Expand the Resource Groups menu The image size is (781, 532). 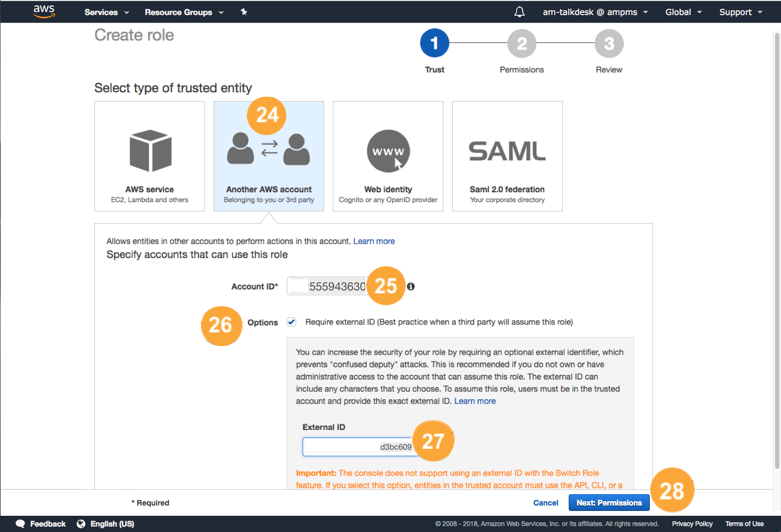tap(184, 12)
